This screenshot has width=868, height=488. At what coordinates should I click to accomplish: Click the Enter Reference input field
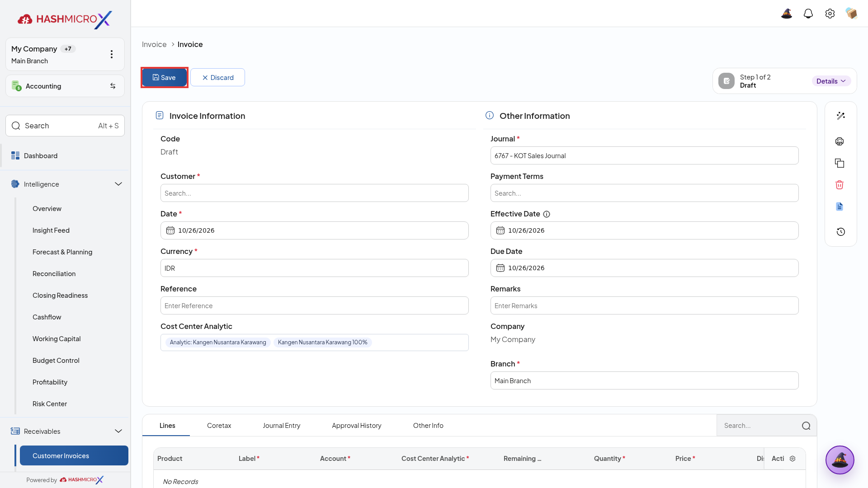tap(314, 305)
